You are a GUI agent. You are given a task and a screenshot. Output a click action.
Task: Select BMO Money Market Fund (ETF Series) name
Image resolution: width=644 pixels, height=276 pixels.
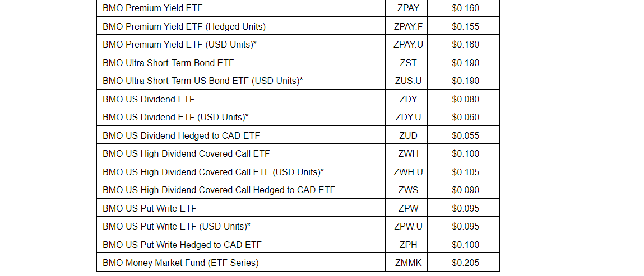tap(180, 263)
